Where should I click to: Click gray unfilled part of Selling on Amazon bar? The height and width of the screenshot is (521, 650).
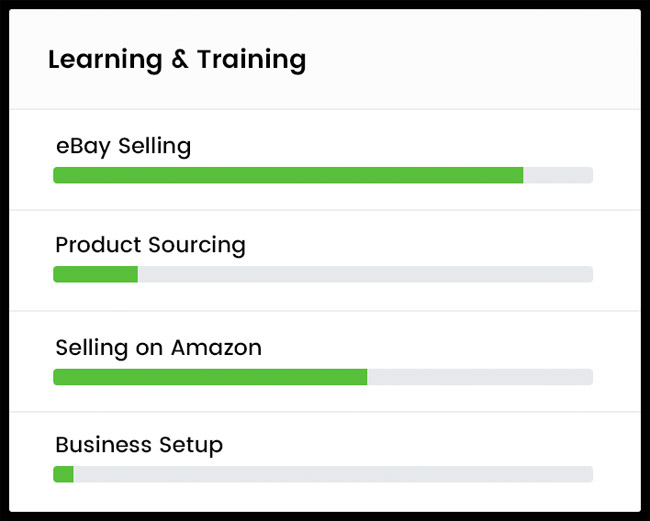480,377
